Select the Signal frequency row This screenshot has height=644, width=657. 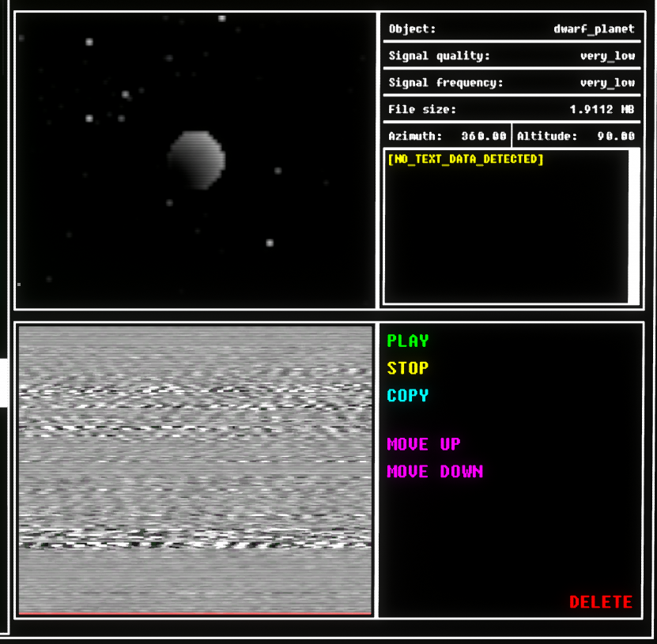(511, 83)
